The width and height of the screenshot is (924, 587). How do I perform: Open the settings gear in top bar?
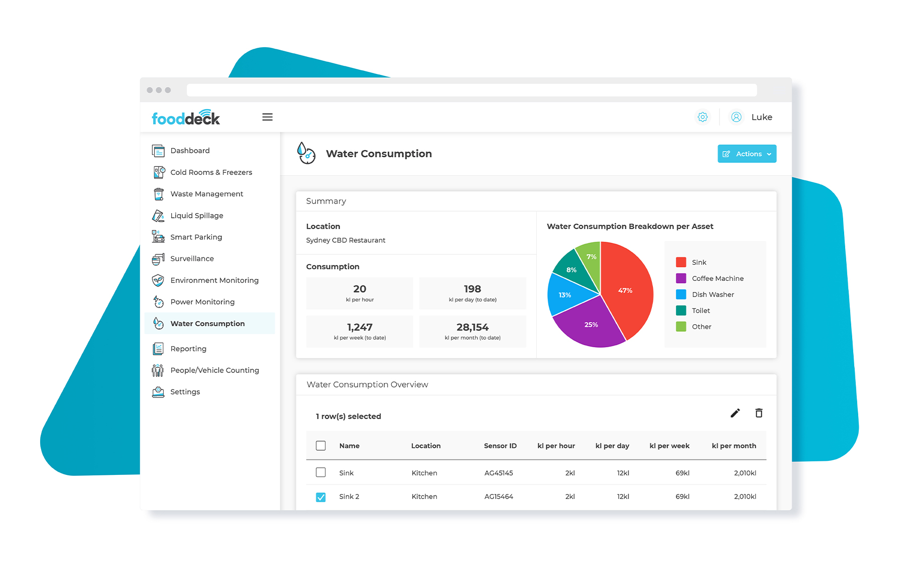(x=703, y=117)
